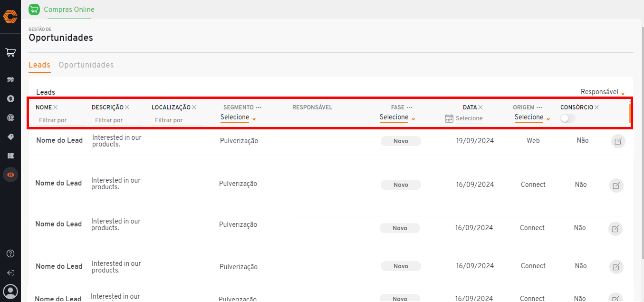This screenshot has height=302, width=644.
Task: Select the Compras Online top tab
Action: click(x=69, y=10)
